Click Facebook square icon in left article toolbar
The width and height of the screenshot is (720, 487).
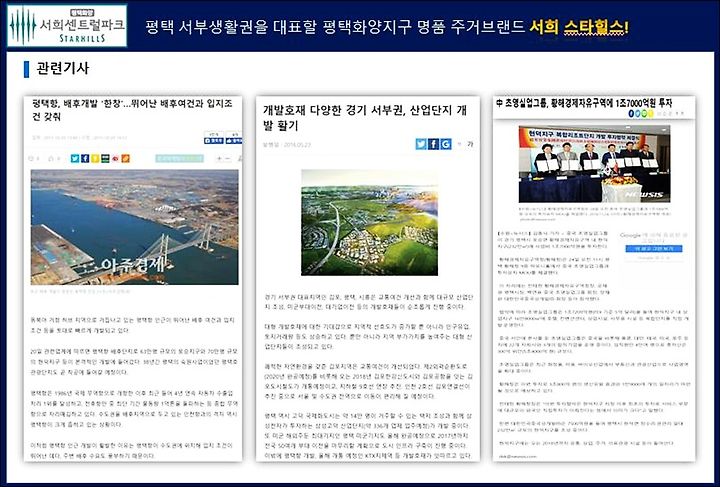[85, 158]
